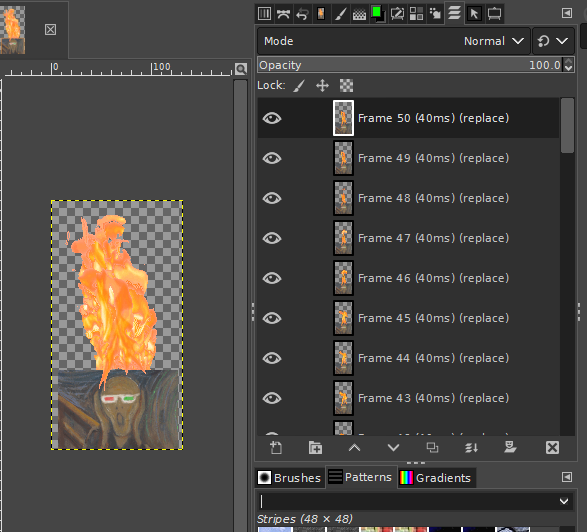
Task: Adjust the layer Opacity slider
Action: tap(410, 65)
